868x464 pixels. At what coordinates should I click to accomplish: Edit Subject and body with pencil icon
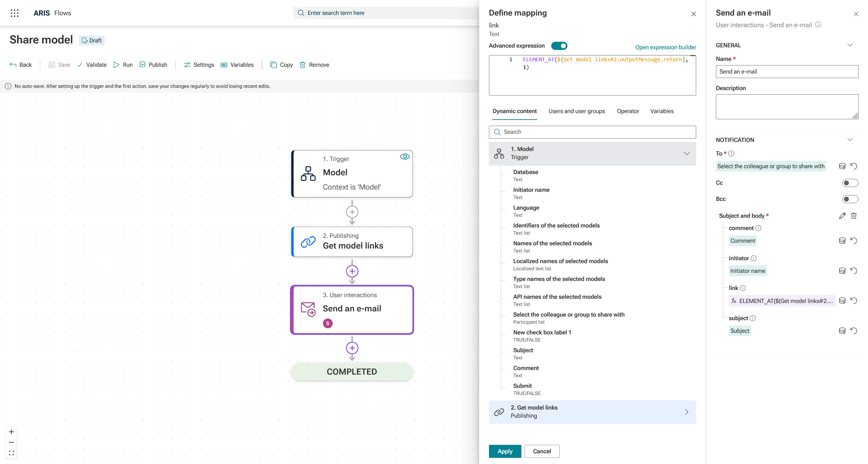pos(842,216)
